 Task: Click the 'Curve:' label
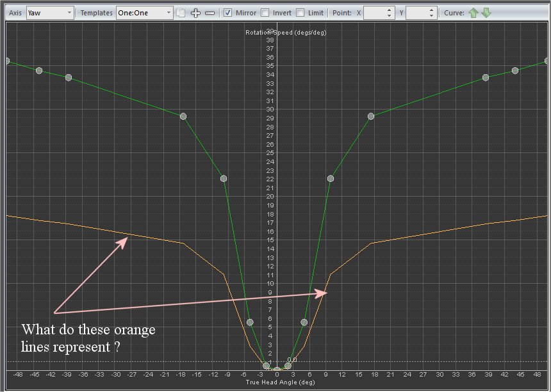pyautogui.click(x=454, y=13)
